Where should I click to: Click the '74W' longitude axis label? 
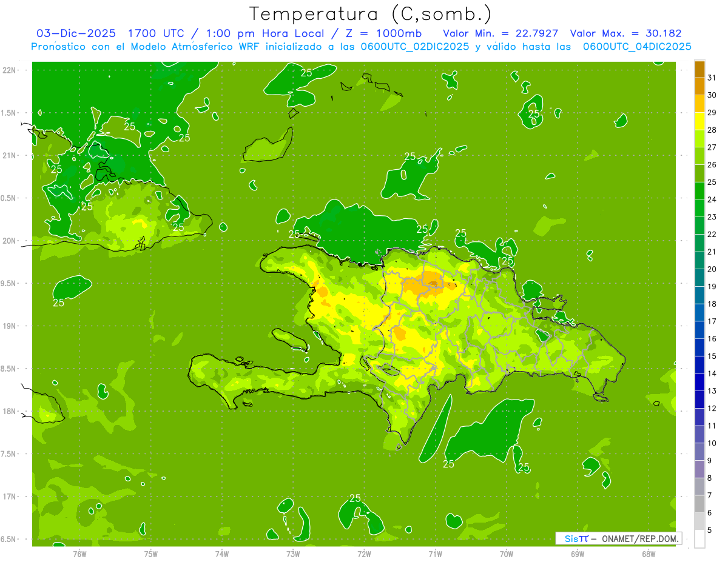(x=221, y=554)
